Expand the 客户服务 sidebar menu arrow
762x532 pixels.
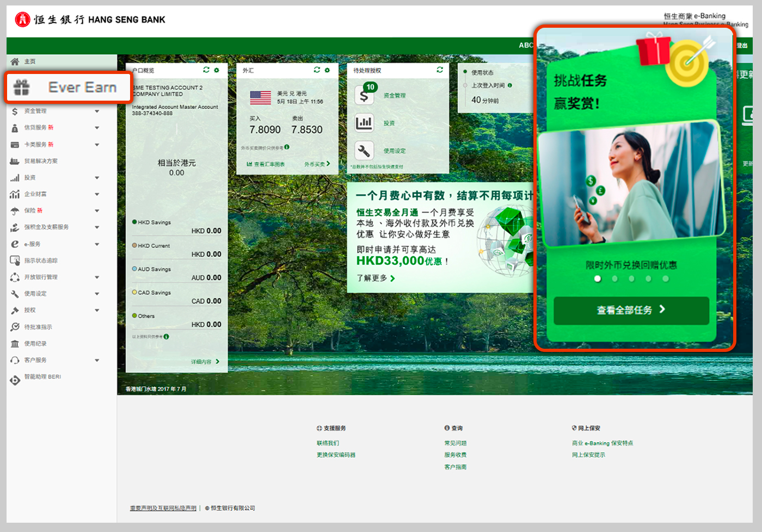97,360
